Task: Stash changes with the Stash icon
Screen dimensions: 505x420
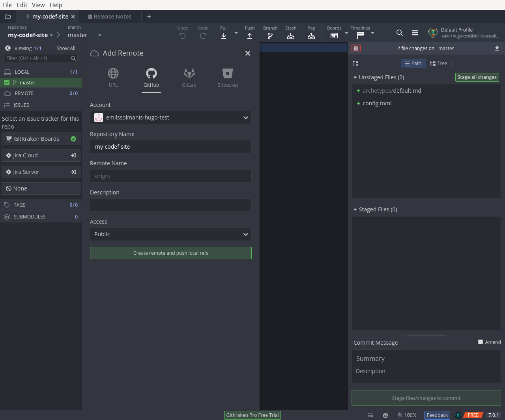Action: click(291, 36)
